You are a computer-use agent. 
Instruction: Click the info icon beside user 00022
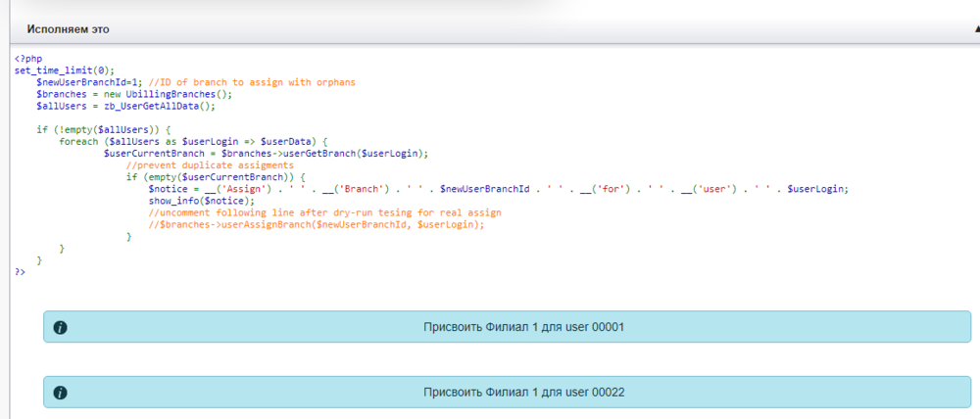(60, 393)
